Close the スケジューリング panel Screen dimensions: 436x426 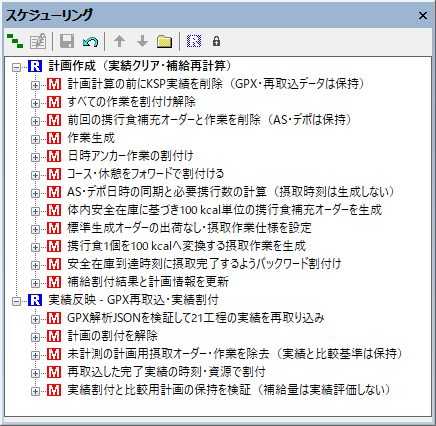pos(423,15)
